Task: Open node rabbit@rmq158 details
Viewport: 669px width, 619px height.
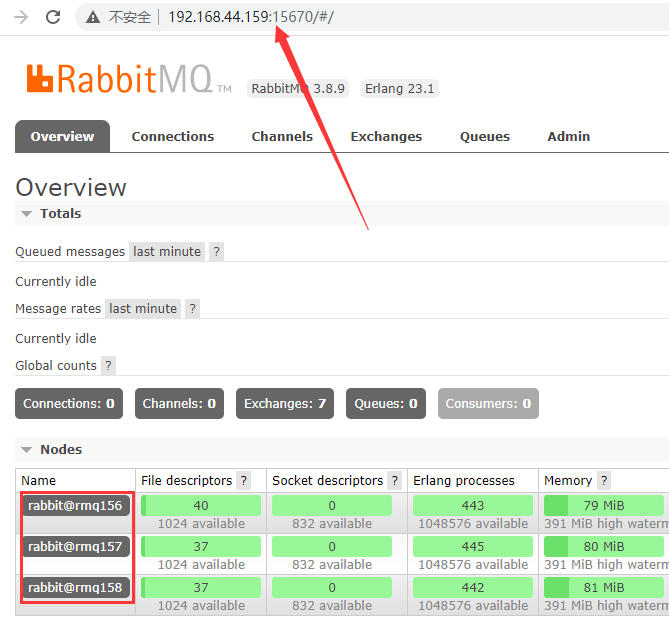Action: point(76,587)
